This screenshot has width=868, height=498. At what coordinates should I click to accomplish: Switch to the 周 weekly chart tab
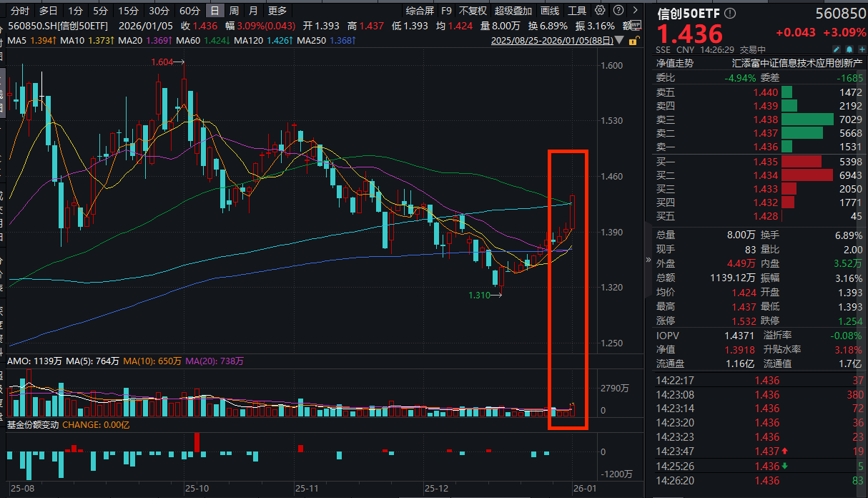click(234, 11)
